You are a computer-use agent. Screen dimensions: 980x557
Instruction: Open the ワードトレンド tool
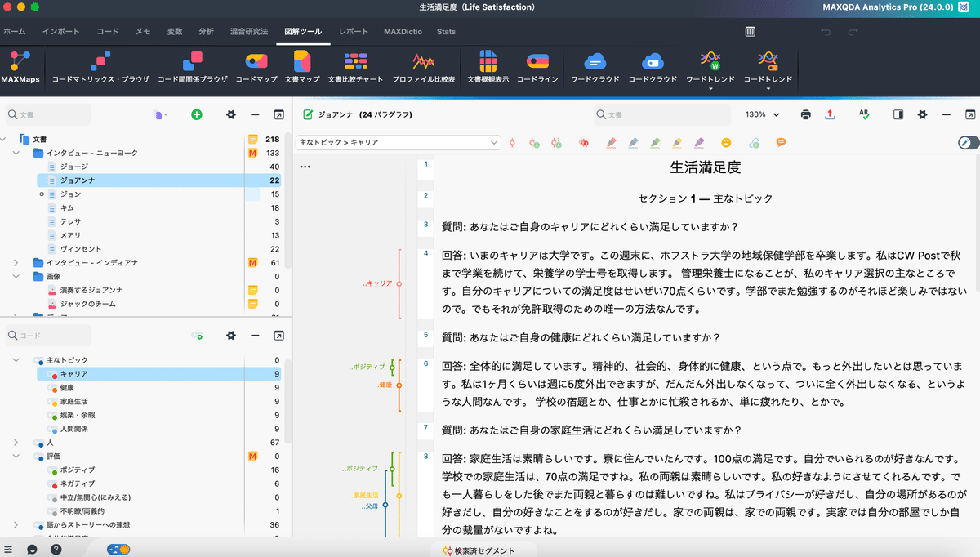[710, 66]
